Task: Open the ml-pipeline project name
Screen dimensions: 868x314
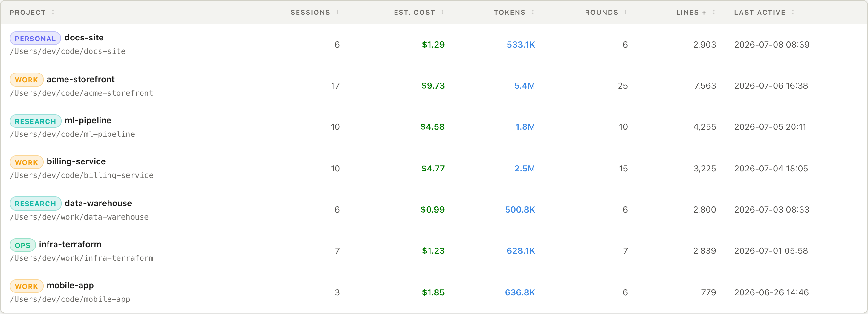Action: coord(88,121)
